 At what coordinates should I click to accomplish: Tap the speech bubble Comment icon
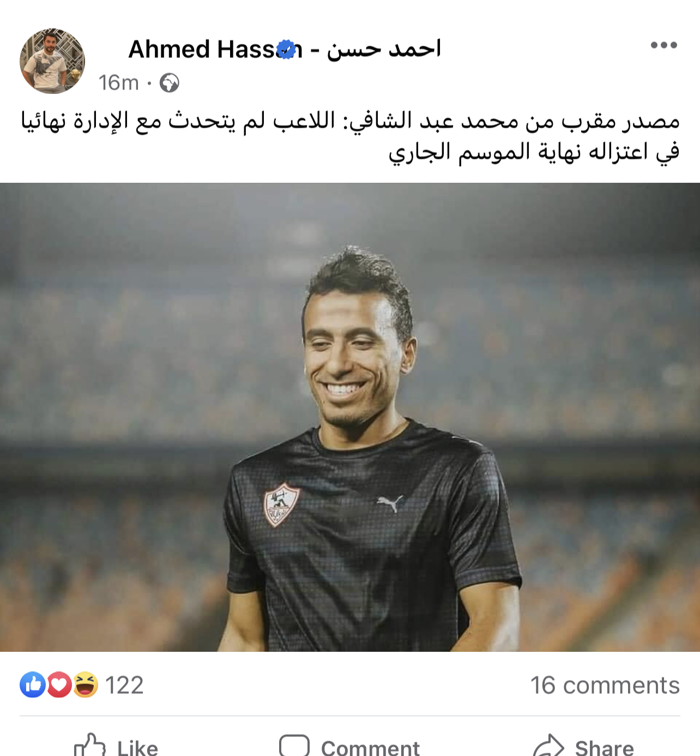(294, 746)
